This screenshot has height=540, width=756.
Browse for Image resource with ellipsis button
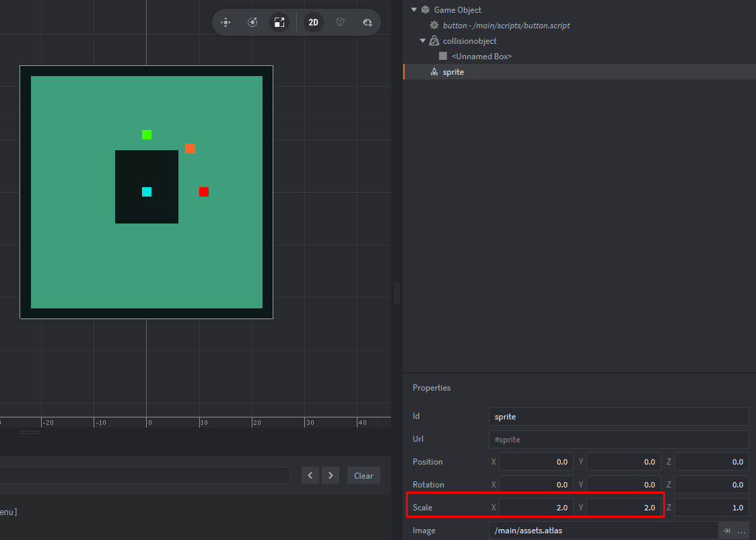[741, 531]
